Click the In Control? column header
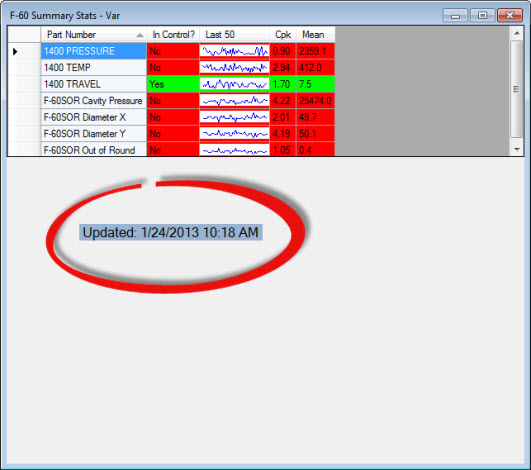 pos(173,35)
